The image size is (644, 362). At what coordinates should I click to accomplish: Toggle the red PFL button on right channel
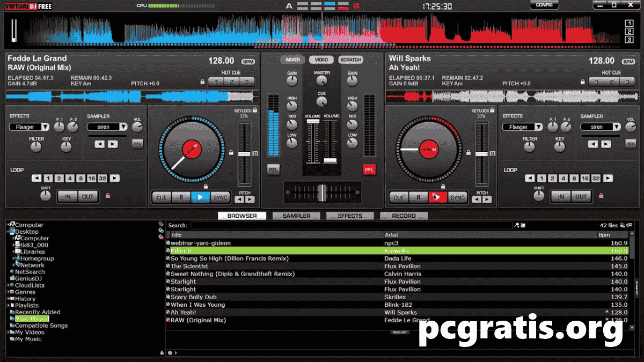pyautogui.click(x=369, y=169)
